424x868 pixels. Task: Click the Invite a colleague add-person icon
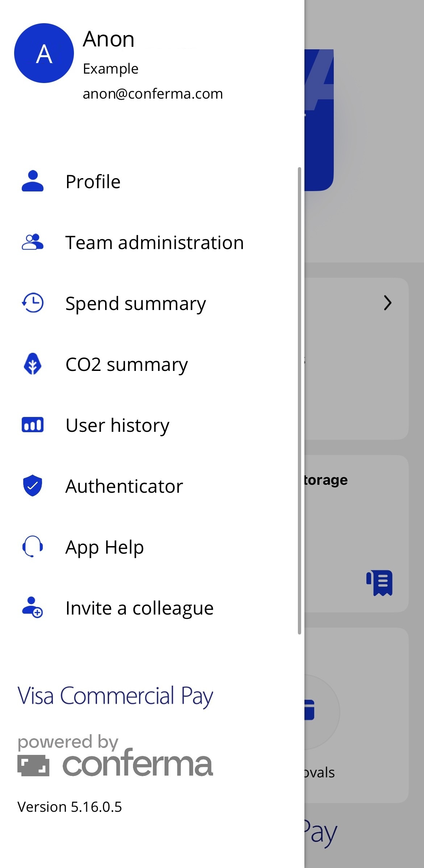pyautogui.click(x=33, y=607)
